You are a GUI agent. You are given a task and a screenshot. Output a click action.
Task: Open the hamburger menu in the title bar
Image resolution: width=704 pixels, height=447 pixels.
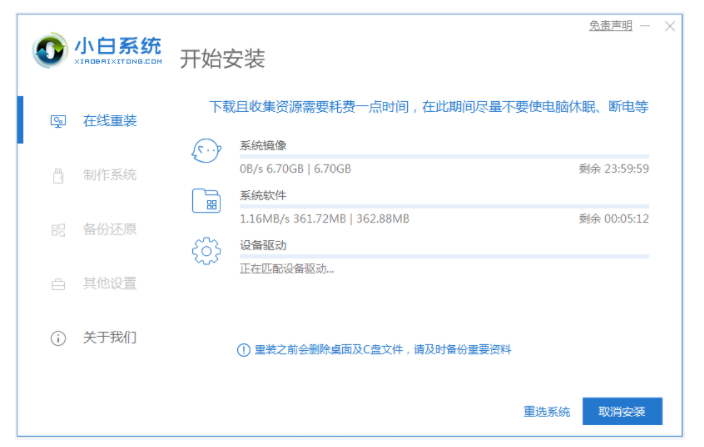[x=646, y=25]
